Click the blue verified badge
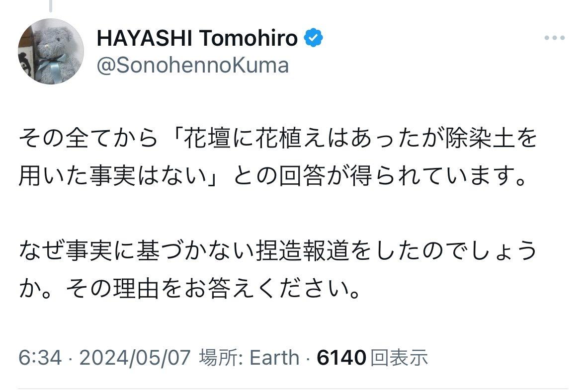The image size is (586, 392). [x=313, y=38]
